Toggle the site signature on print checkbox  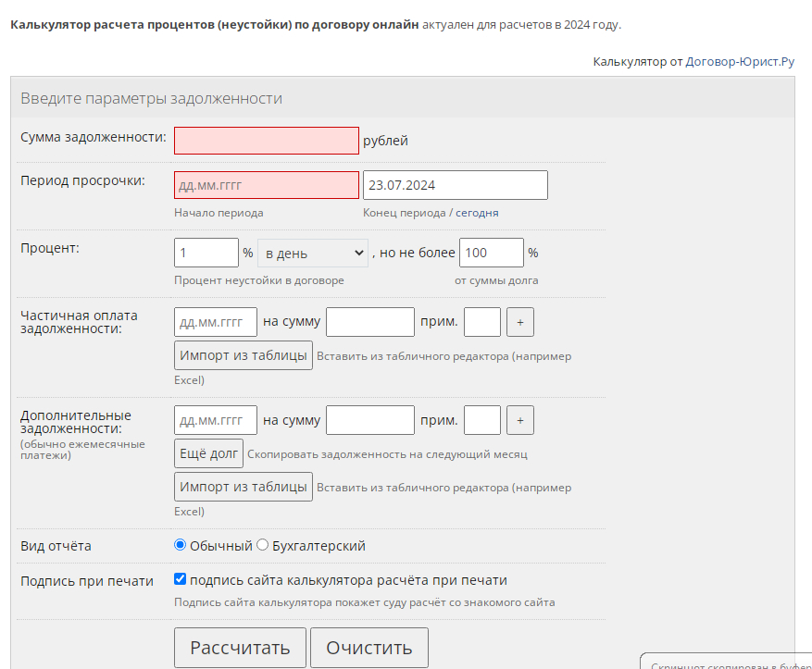coord(181,579)
